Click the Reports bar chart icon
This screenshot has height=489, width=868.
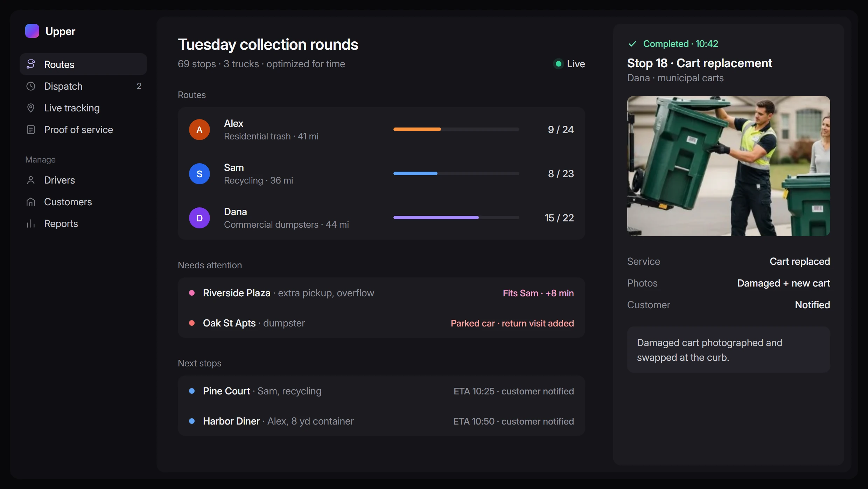[31, 223]
